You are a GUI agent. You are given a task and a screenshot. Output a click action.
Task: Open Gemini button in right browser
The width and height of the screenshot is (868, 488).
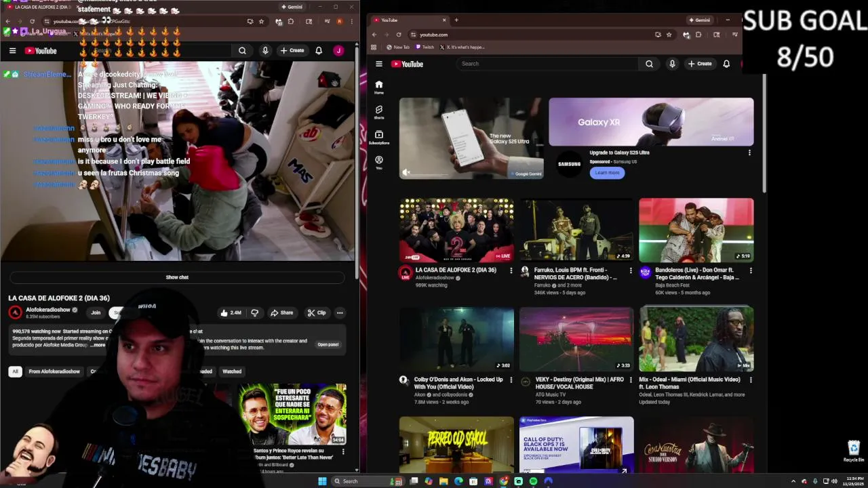(699, 20)
